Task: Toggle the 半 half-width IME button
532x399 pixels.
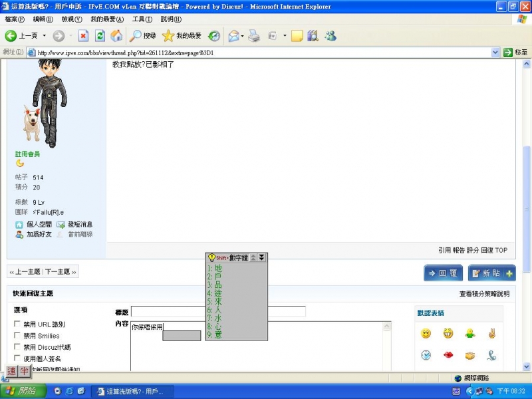Action: click(24, 371)
